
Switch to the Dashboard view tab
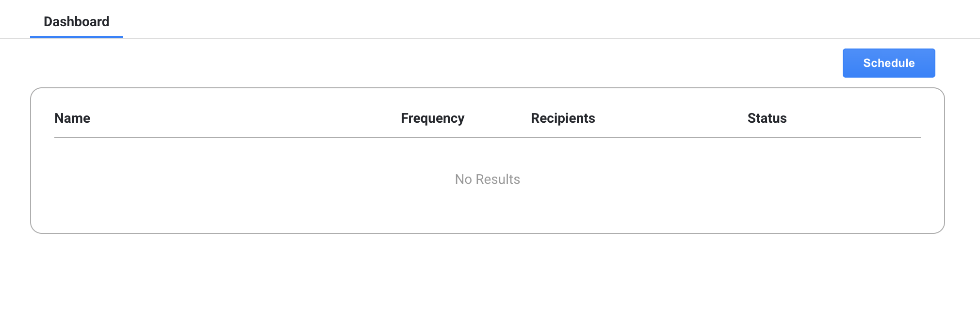(x=76, y=22)
